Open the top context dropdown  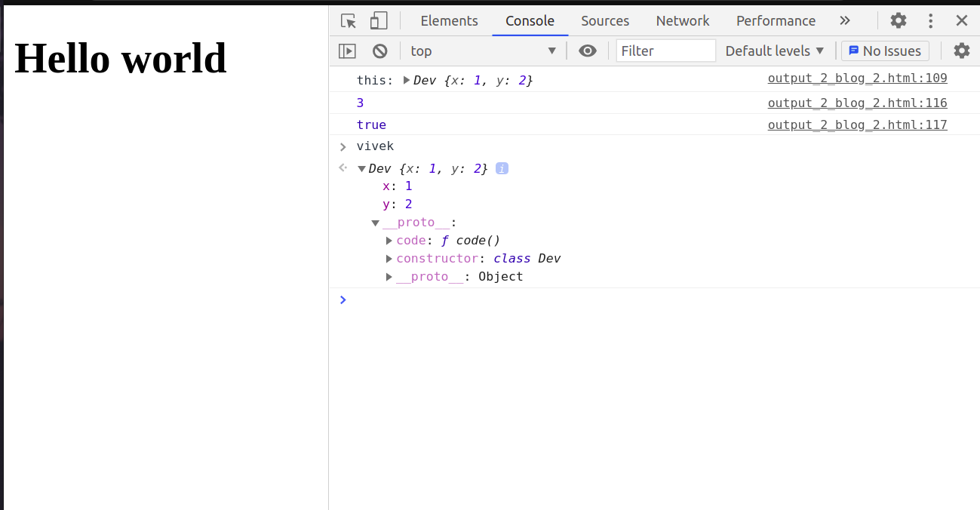(x=483, y=51)
